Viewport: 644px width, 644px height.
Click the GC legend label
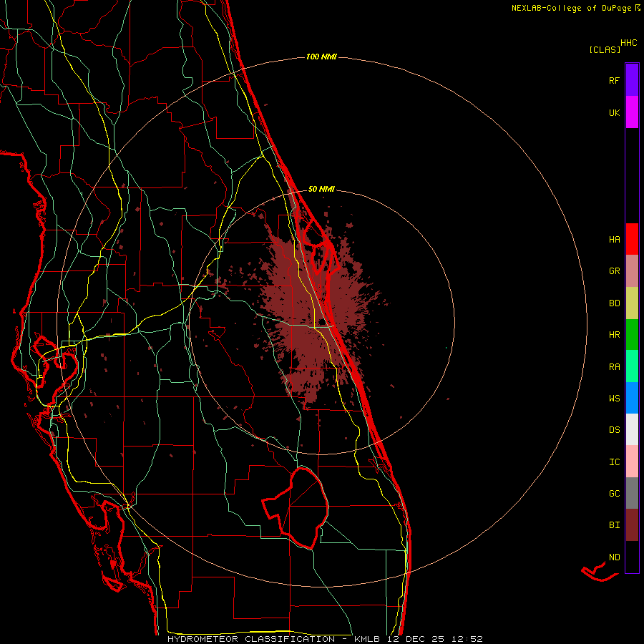coord(614,494)
